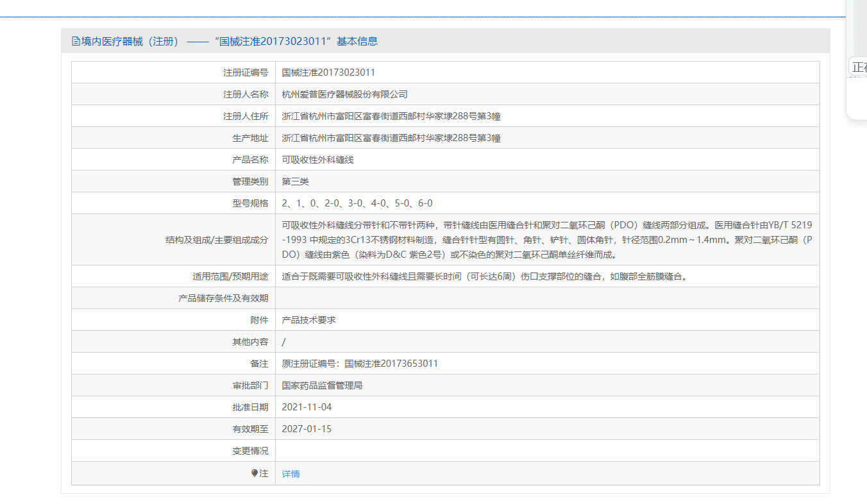The height and width of the screenshot is (504, 867).
Task: Click the 审批部门 label cell
Action: tap(173, 385)
